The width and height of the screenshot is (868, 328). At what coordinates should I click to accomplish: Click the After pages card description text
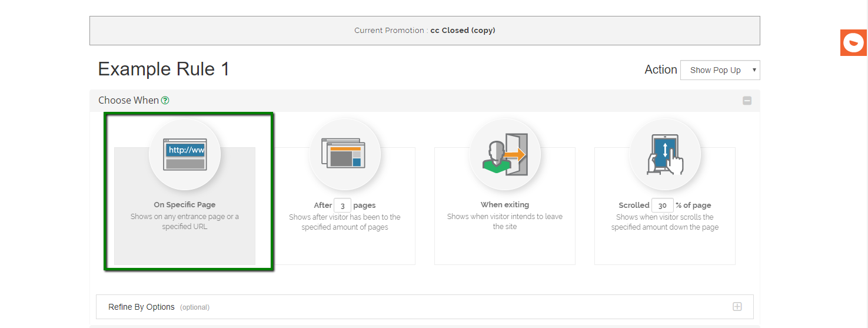[345, 222]
